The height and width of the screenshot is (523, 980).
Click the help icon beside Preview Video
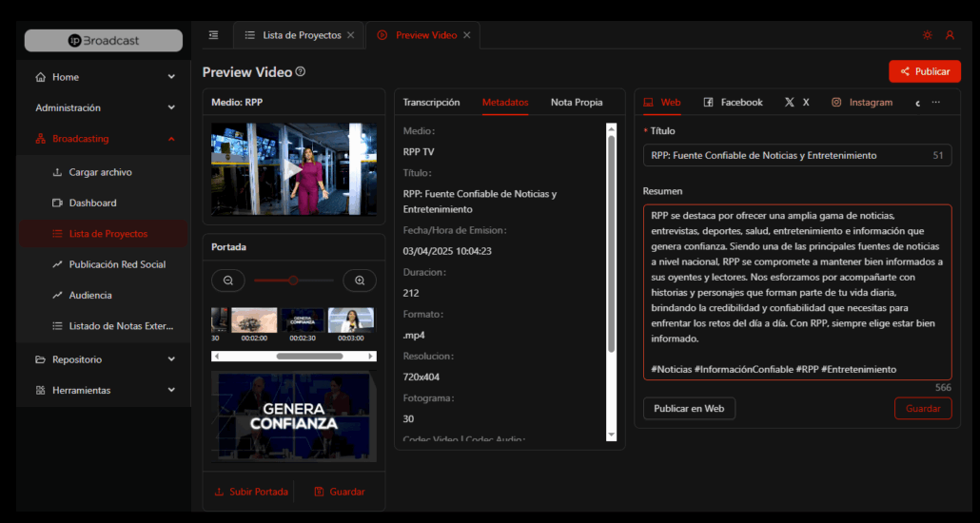[301, 72]
